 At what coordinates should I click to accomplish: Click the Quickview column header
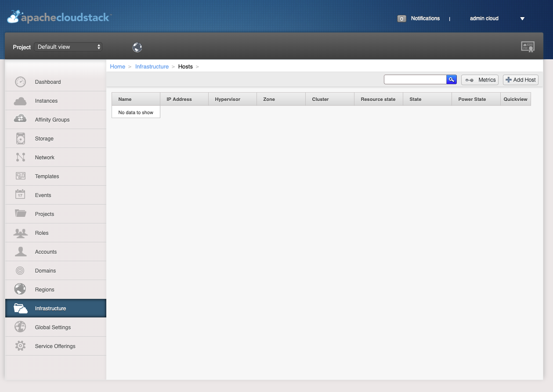click(516, 99)
